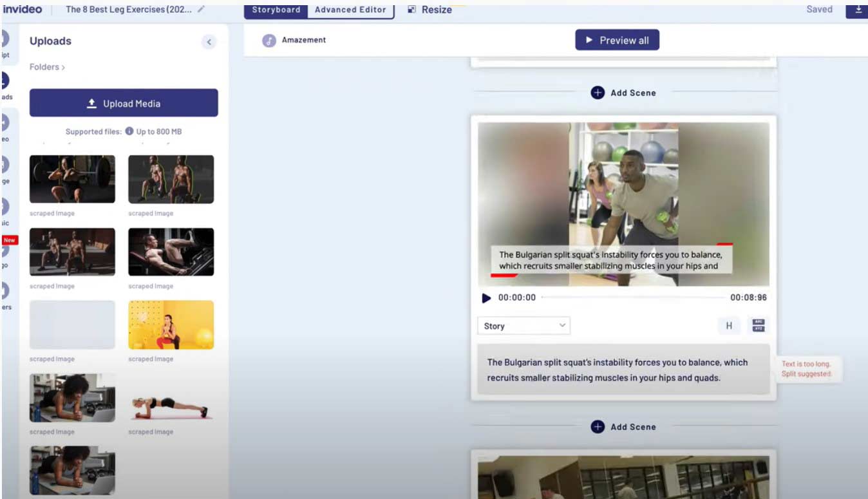This screenshot has width=868, height=499.
Task: Click the pencil icon to rename project
Action: 202,9
